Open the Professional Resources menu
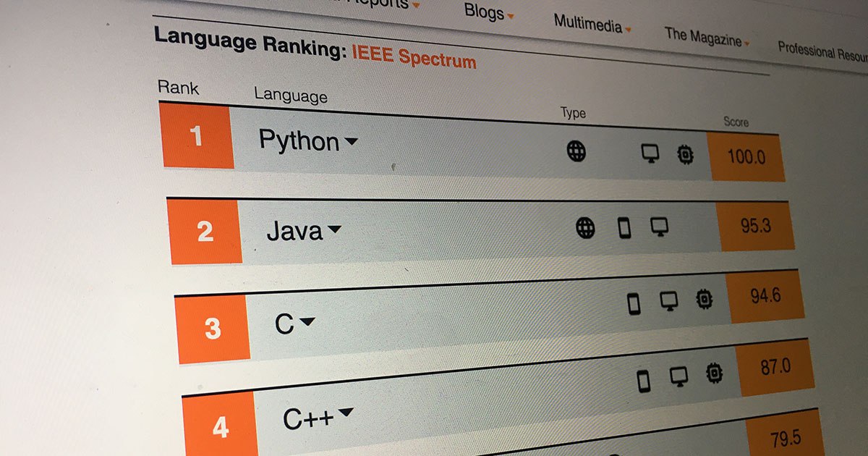868x456 pixels. click(822, 52)
